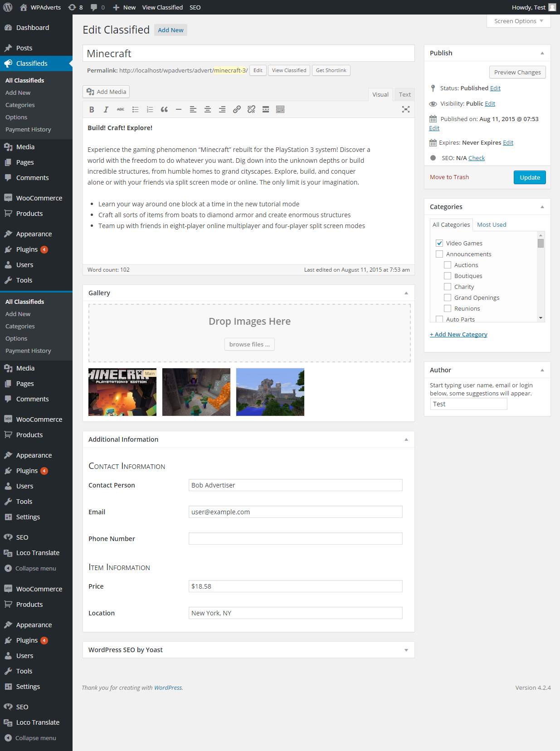560x751 pixels.
Task: Click the remove link icon
Action: click(x=251, y=109)
